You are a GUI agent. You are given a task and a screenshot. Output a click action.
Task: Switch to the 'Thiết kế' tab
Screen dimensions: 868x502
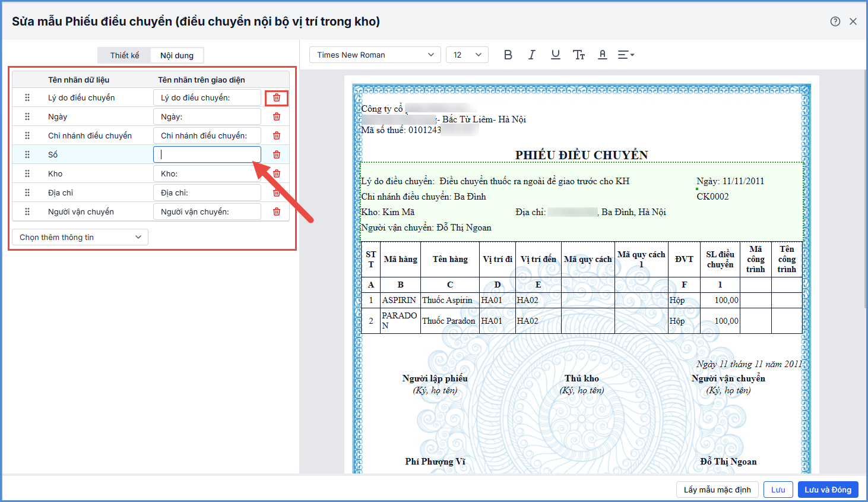125,55
